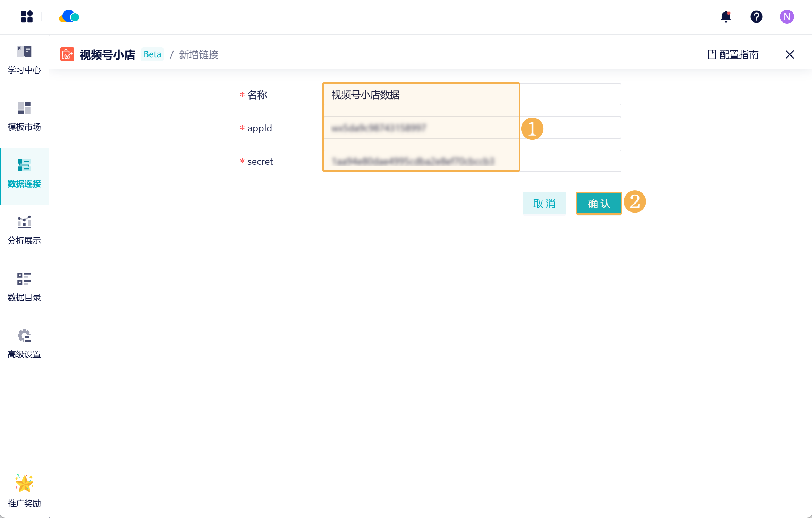The height and width of the screenshot is (518, 812).
Task: Click the 推广奖励 star icon
Action: [x=24, y=484]
